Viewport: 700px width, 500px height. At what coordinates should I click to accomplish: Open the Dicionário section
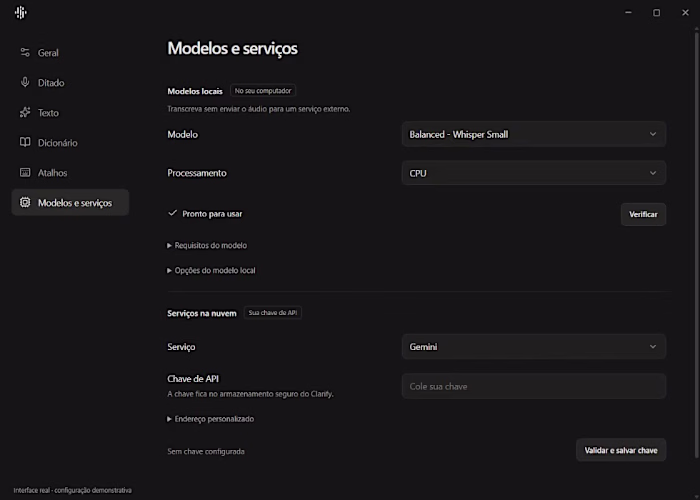click(71, 142)
